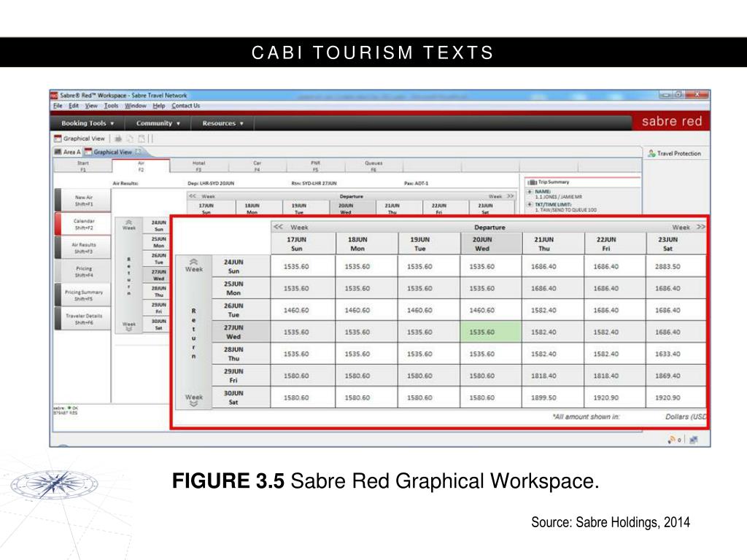Click the Calendar Shift+F2 button
The image size is (747, 560).
click(x=83, y=225)
